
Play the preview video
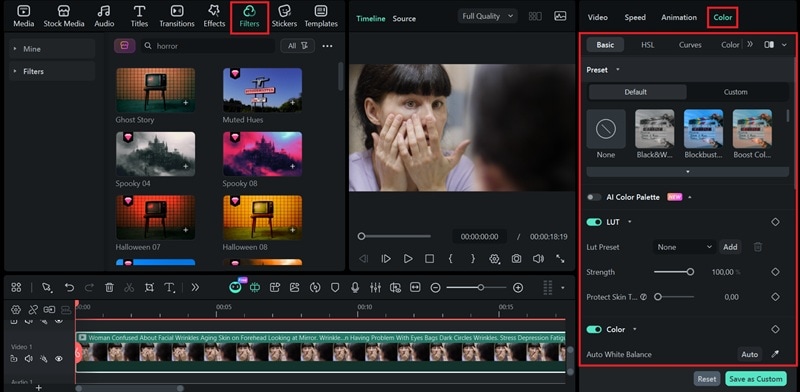(408, 259)
